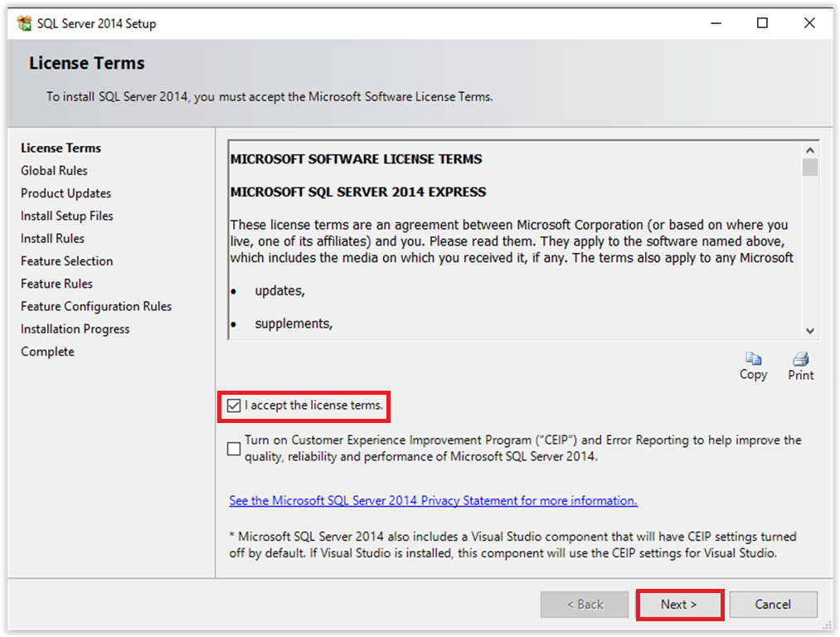Click the 'updates,' bullet text
Screen dimensions: 840x637
click(279, 291)
